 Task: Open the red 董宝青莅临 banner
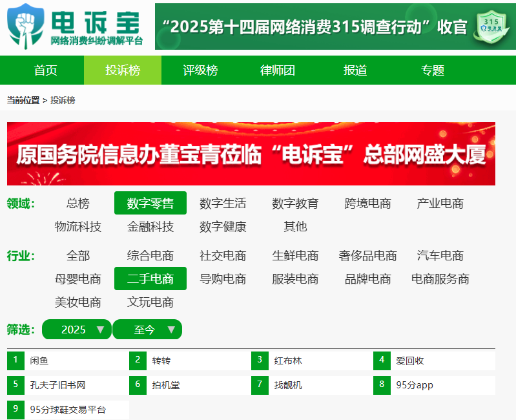coord(251,154)
